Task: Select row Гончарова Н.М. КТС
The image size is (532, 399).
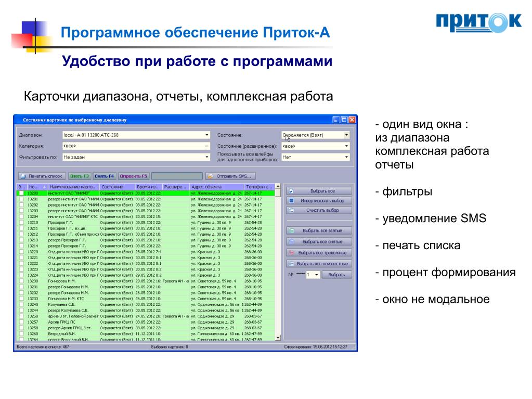Action: [x=146, y=299]
